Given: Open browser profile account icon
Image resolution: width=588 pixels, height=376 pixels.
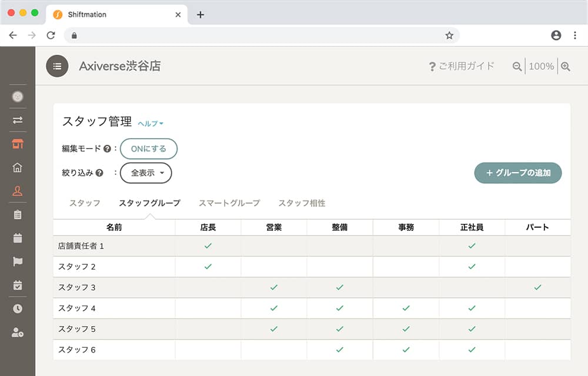Looking at the screenshot, I should [x=556, y=35].
